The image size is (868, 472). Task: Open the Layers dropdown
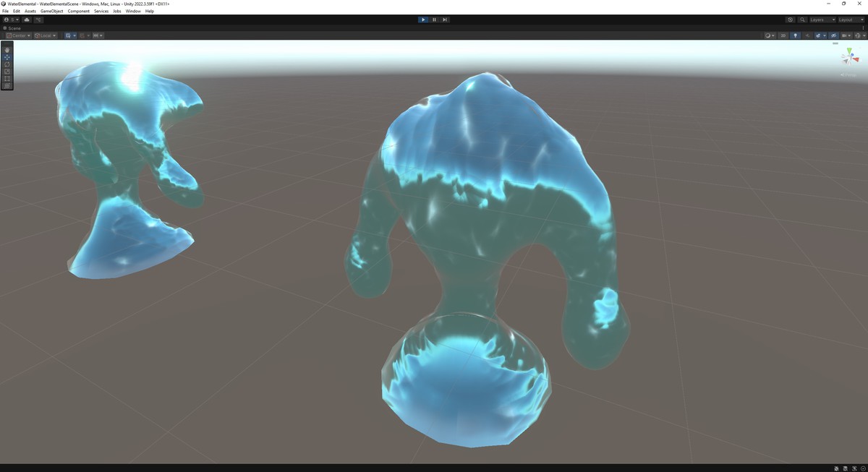(822, 20)
